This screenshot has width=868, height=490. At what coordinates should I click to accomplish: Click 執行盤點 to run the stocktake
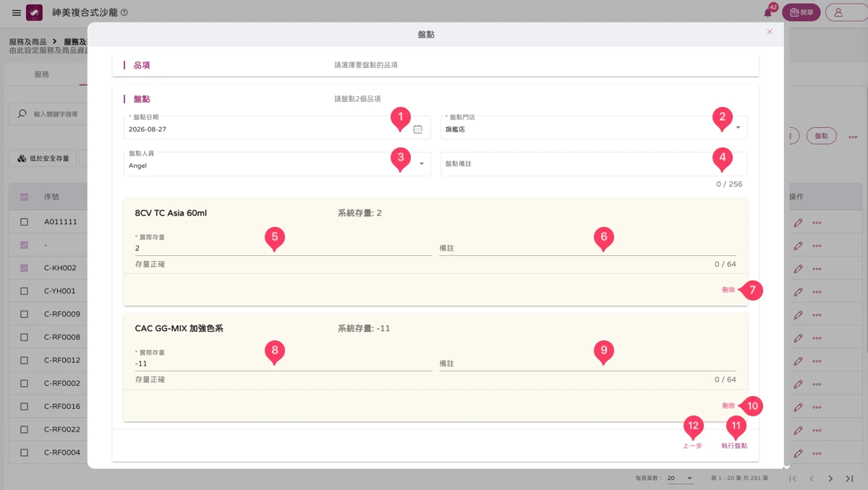734,446
